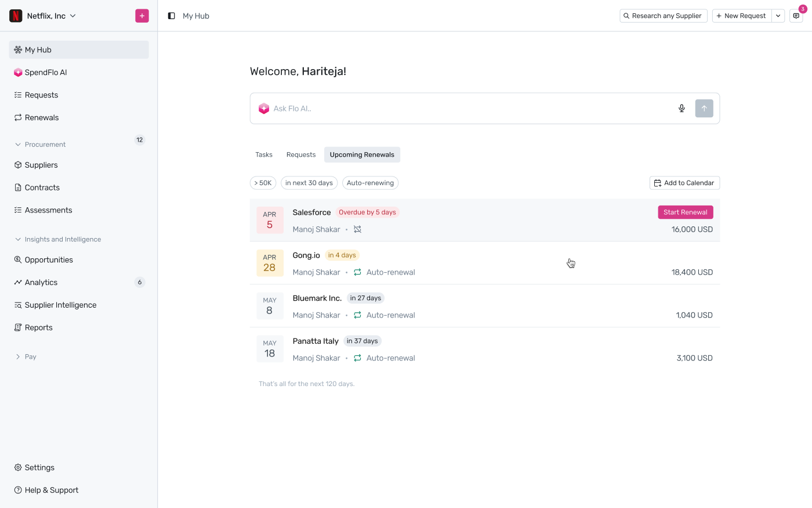812x508 pixels.
Task: Toggle the sidebar collapse icon
Action: pyautogui.click(x=172, y=16)
